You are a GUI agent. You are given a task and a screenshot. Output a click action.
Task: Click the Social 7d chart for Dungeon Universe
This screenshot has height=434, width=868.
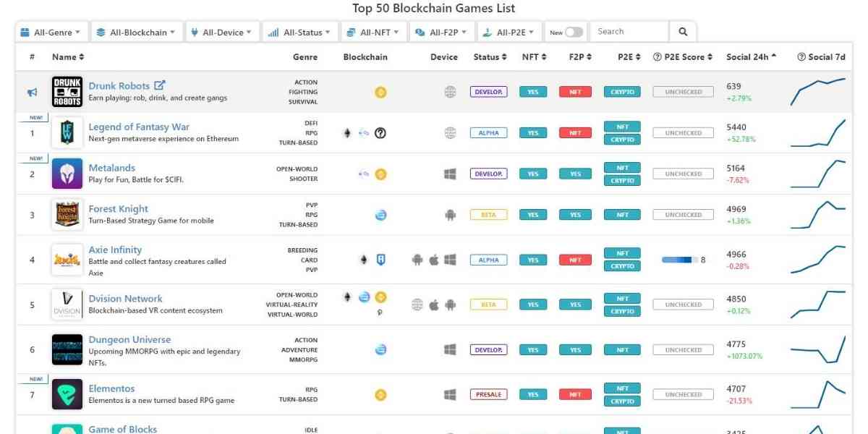[x=818, y=349]
